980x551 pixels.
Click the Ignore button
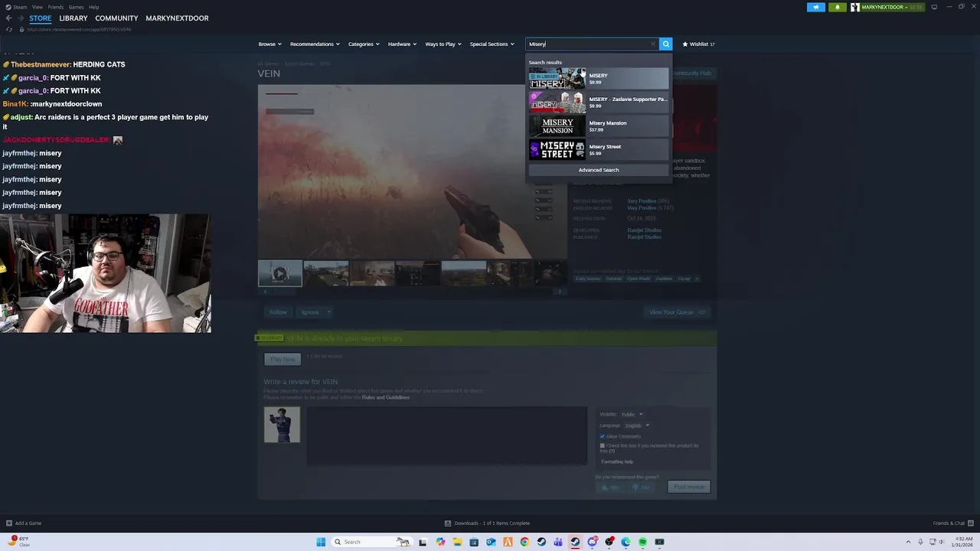click(x=309, y=312)
